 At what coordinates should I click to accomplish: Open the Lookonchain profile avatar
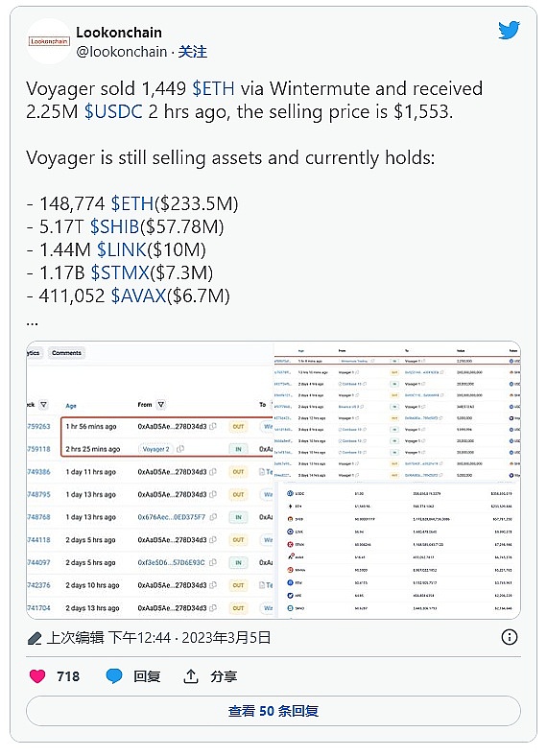(x=49, y=41)
